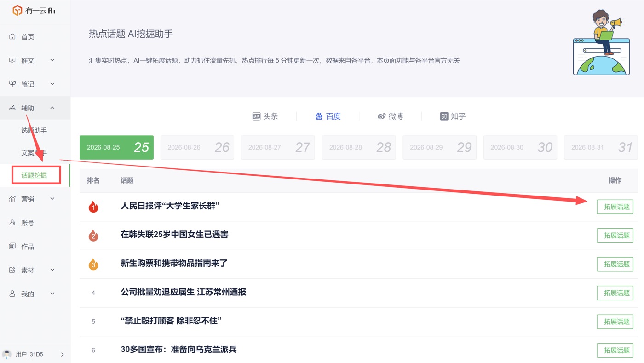Click topic "禁止殴打顾客 除非忍不住"
Image resolution: width=644 pixels, height=363 pixels.
[x=171, y=321]
